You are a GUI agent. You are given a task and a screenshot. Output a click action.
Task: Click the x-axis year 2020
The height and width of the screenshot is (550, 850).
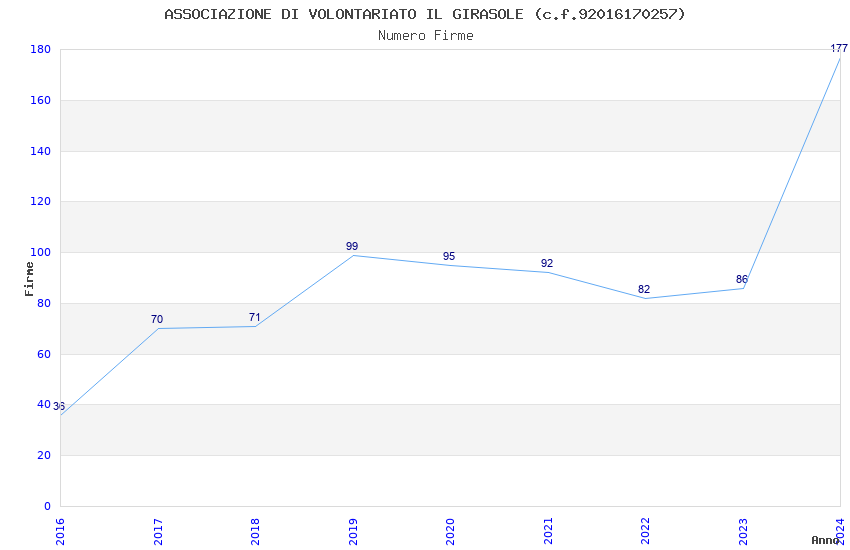pyautogui.click(x=450, y=532)
